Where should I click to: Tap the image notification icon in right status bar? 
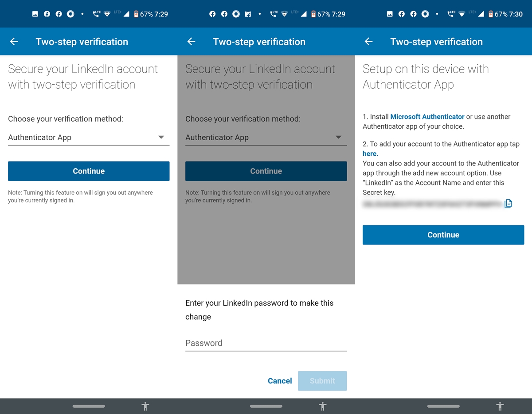coord(390,14)
